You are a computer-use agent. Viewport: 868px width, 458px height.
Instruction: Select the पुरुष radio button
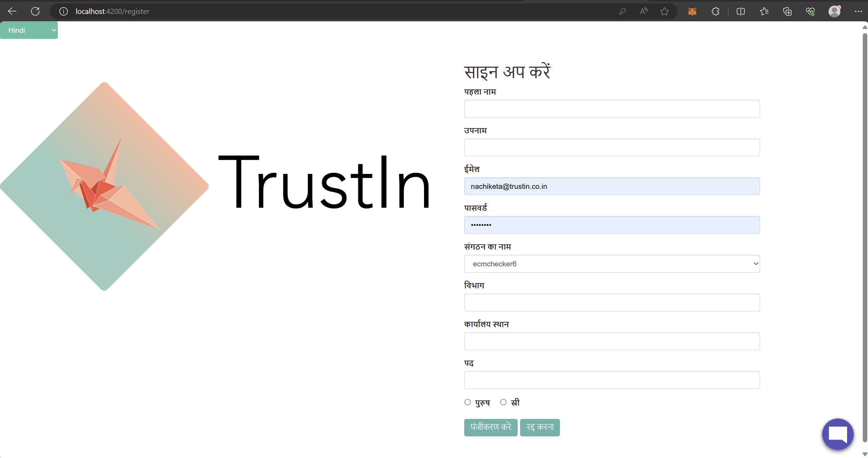coord(468,402)
